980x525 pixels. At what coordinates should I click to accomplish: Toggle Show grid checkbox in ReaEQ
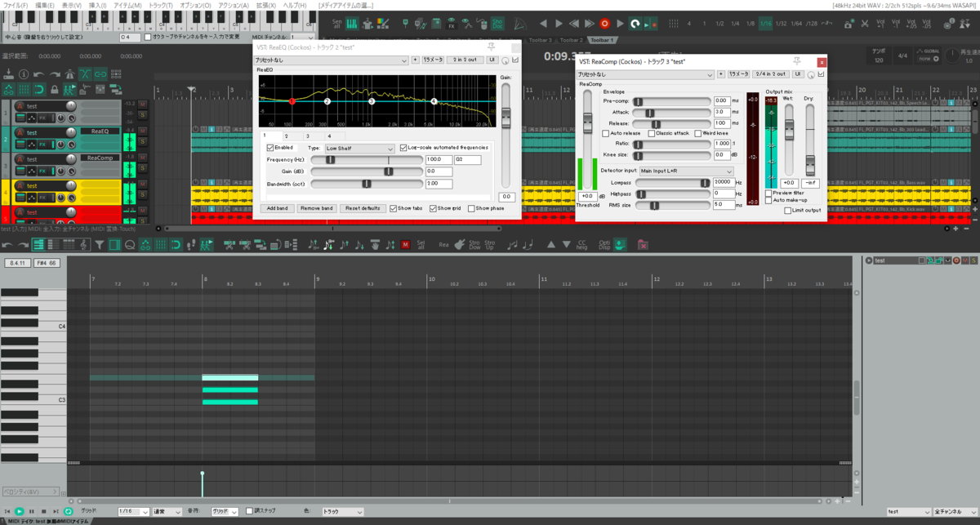[x=433, y=208]
